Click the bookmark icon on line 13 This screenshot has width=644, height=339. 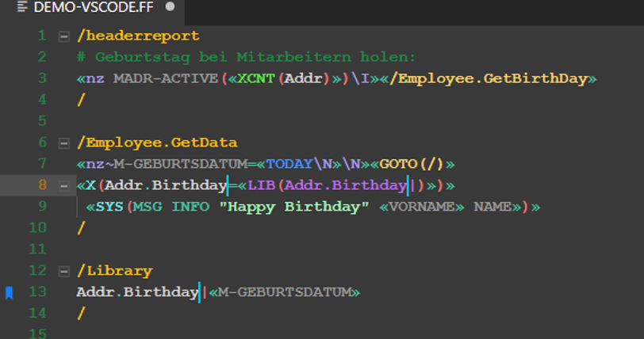point(10,292)
